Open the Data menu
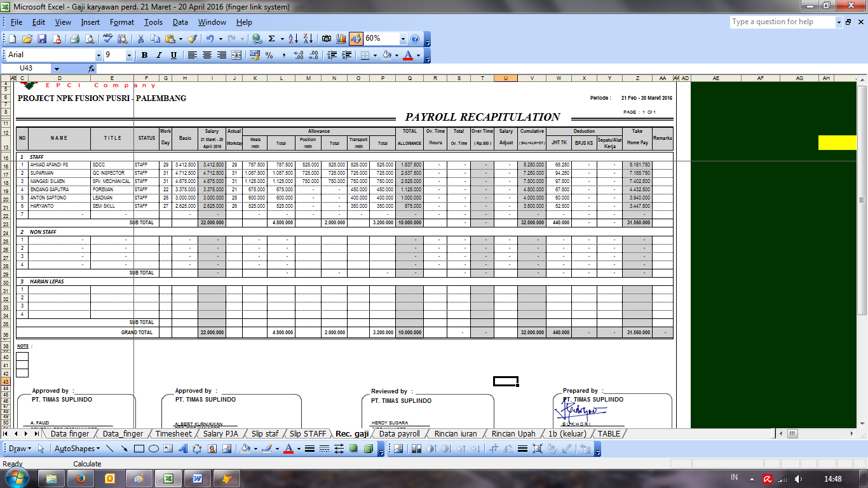 (180, 22)
